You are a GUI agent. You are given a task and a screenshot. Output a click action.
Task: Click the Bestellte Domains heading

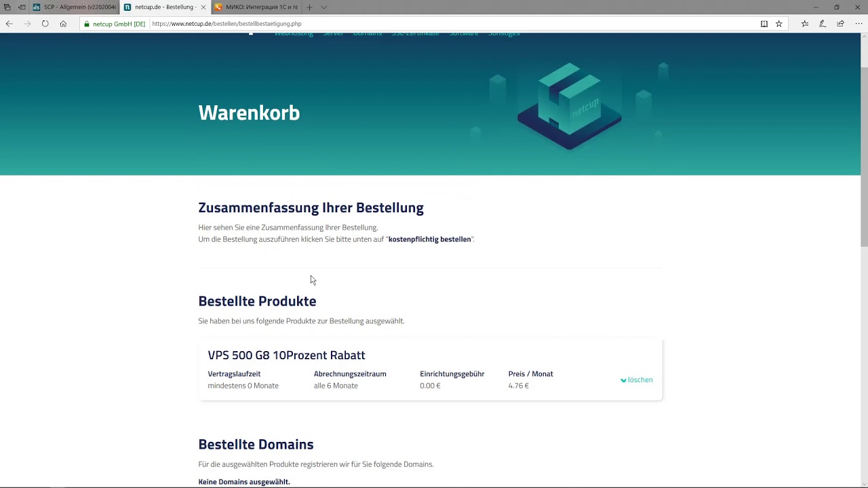coord(256,445)
